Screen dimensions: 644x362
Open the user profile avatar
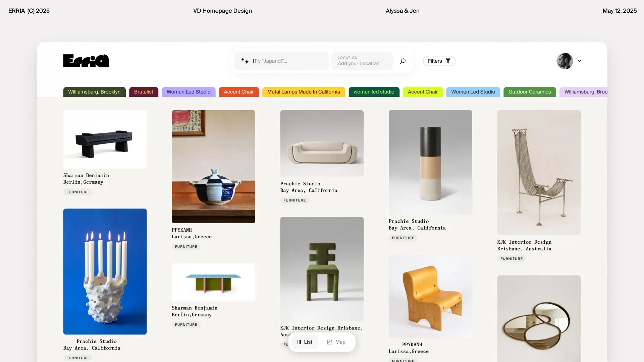pyautogui.click(x=565, y=61)
